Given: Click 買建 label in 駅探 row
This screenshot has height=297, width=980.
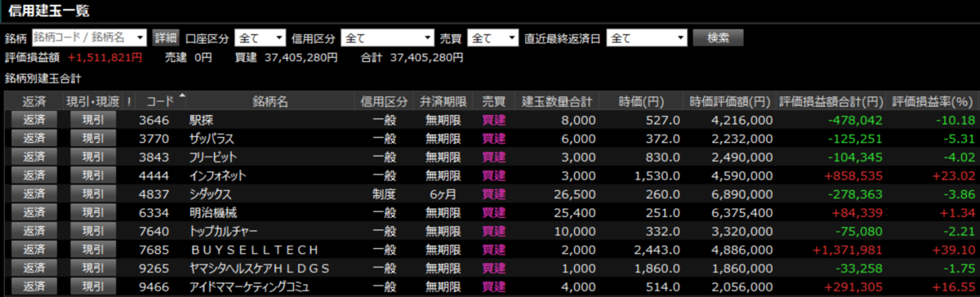Looking at the screenshot, I should pyautogui.click(x=494, y=119).
